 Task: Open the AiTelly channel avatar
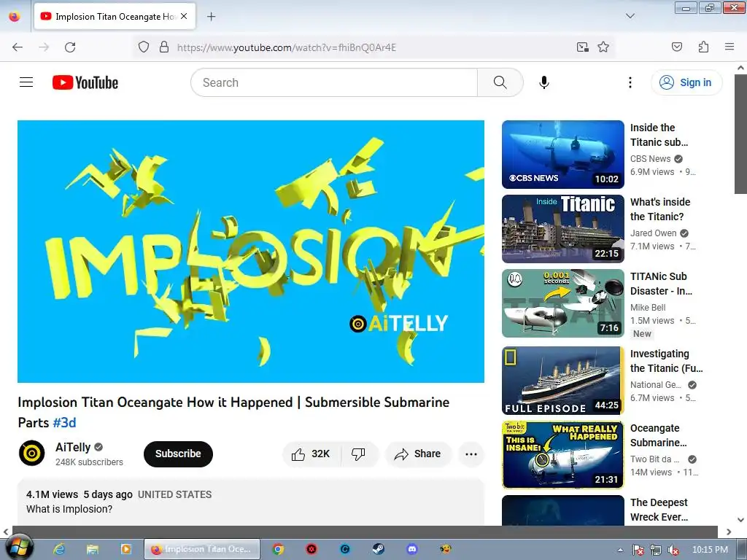pos(32,453)
